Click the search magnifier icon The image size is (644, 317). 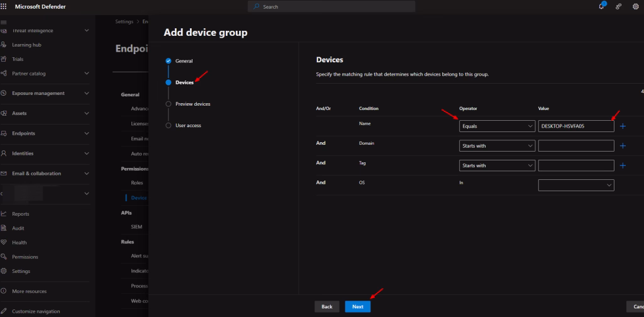point(257,6)
